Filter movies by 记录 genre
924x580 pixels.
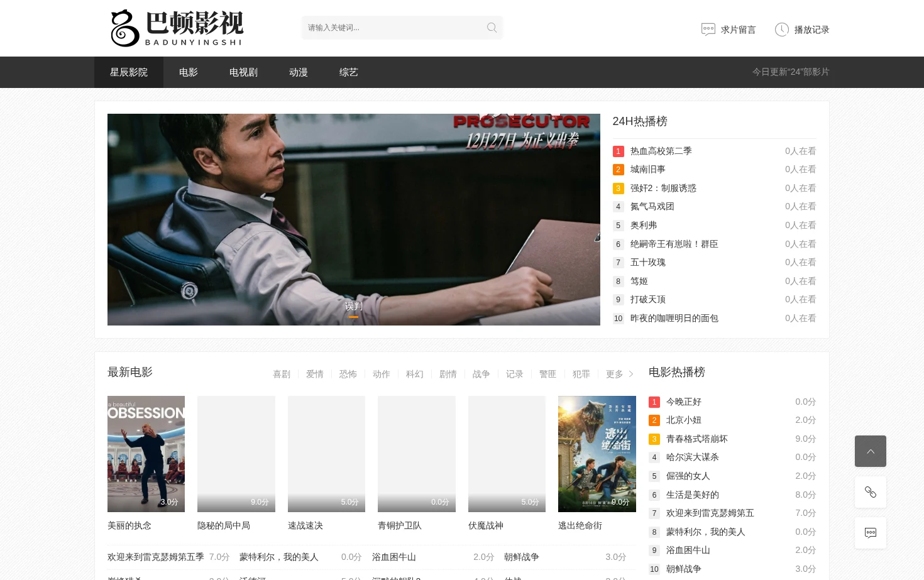(x=515, y=374)
